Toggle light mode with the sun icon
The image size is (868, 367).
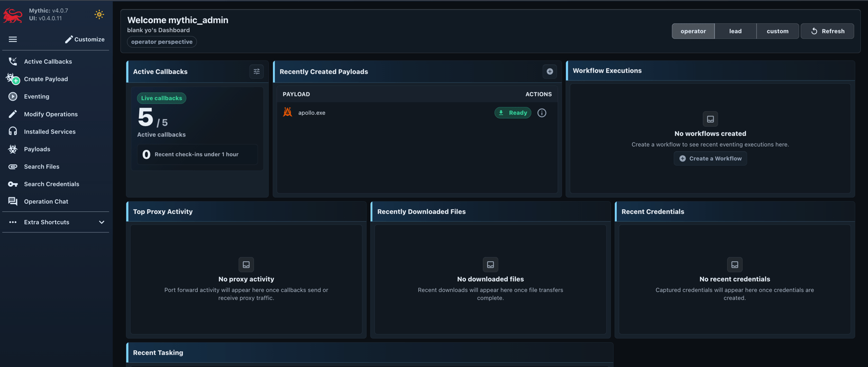(x=99, y=14)
